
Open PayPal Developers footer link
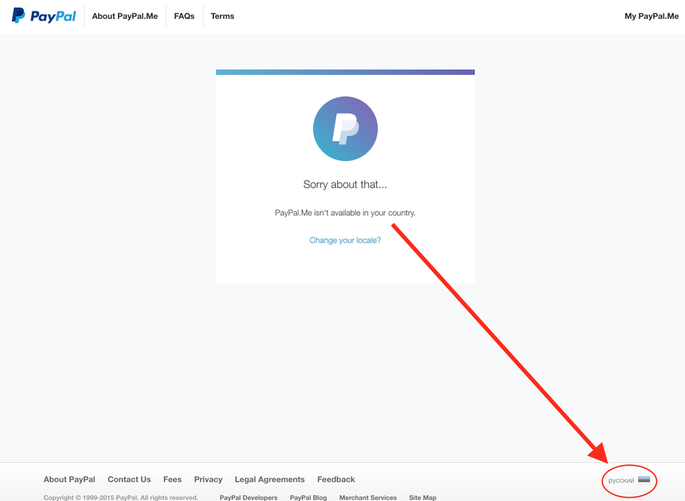248,498
